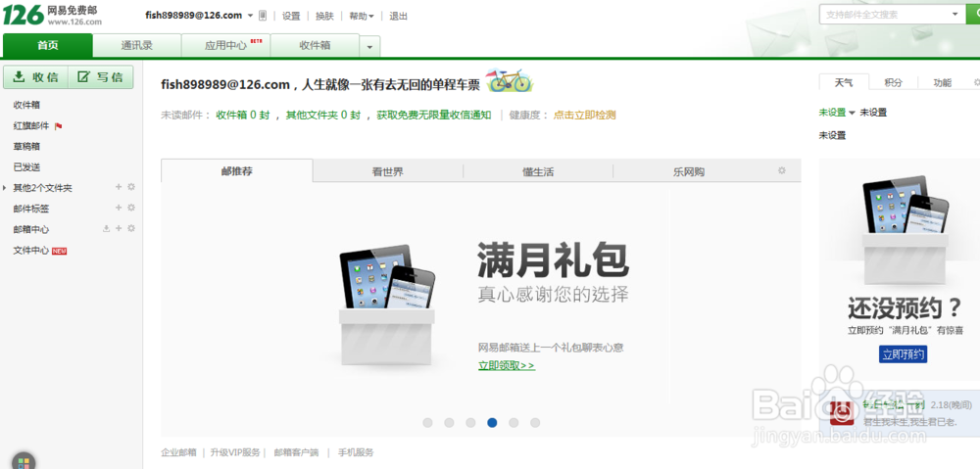The width and height of the screenshot is (980, 469).
Task: Click the 换肤 skin link
Action: 324,17
